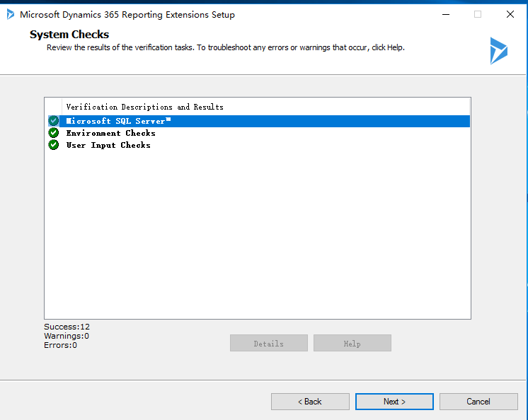Click the Errors:0 status text

pos(60,345)
